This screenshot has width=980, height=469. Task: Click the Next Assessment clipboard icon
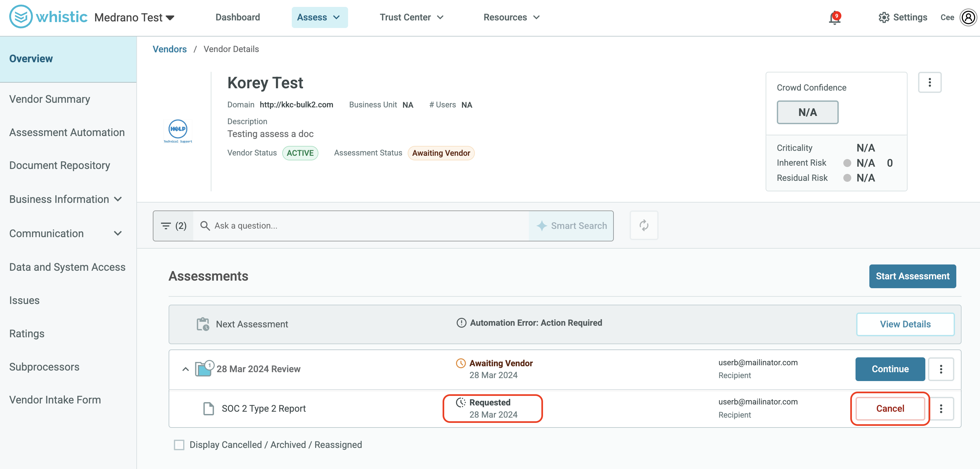[203, 324]
